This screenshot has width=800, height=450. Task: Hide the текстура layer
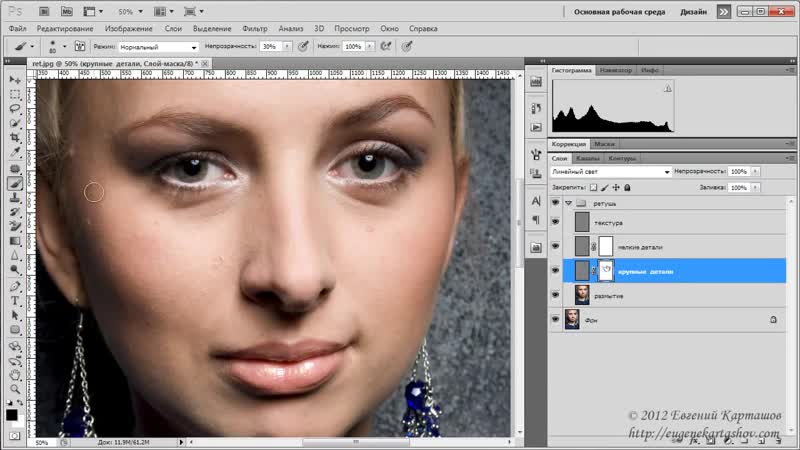pyautogui.click(x=555, y=222)
